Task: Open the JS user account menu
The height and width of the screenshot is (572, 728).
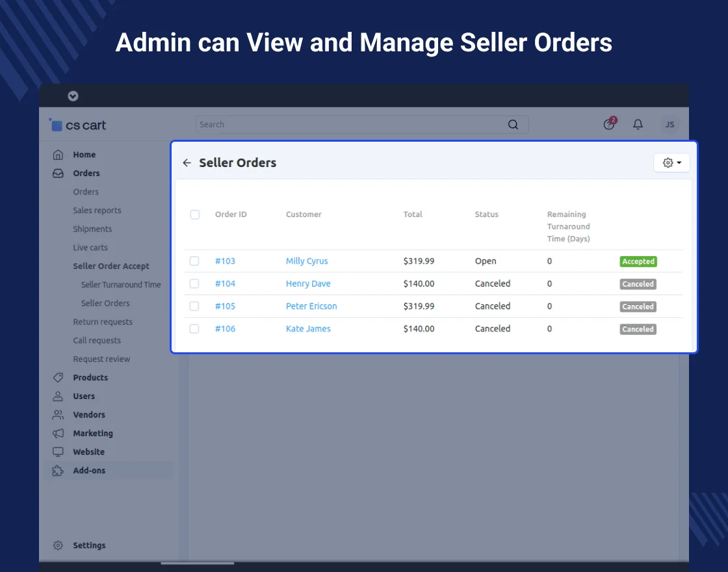Action: click(x=669, y=124)
